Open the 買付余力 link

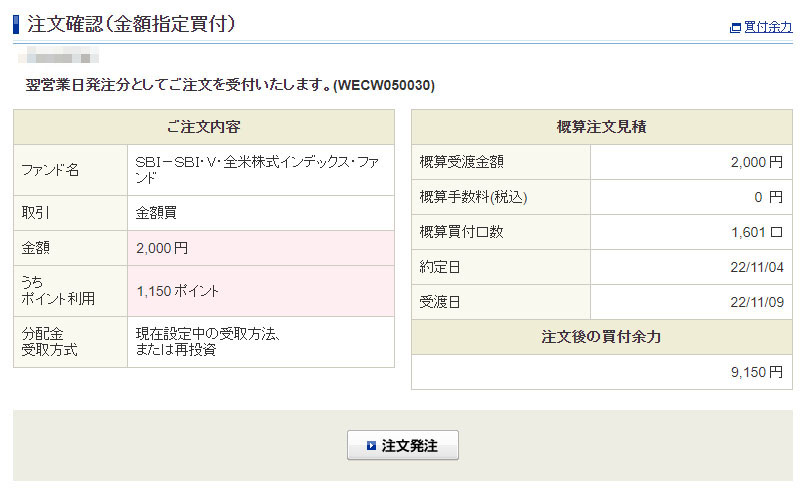click(768, 27)
